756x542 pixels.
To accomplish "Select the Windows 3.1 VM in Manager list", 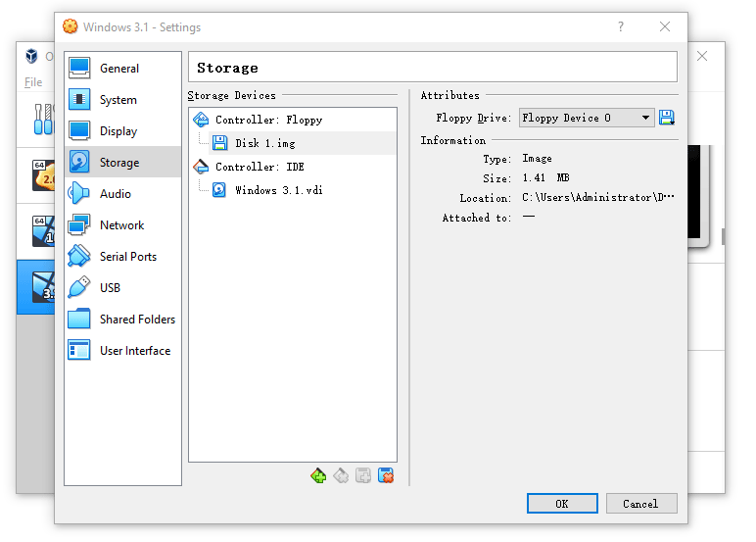I will click(36, 287).
